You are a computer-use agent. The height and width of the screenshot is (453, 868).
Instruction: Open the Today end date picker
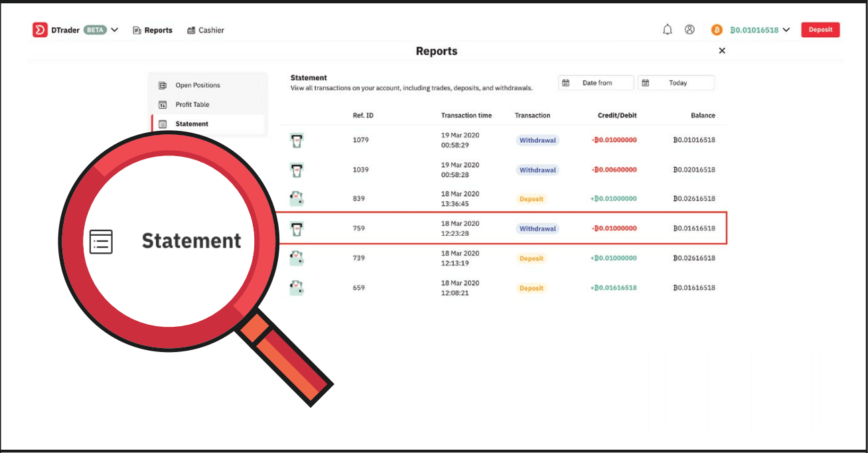click(676, 83)
